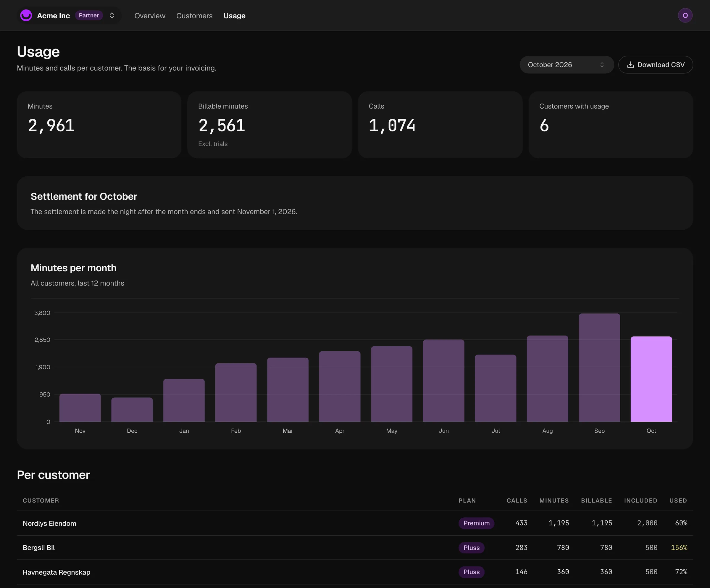The width and height of the screenshot is (710, 588).
Task: Click the Premium plan badge
Action: [x=476, y=523]
